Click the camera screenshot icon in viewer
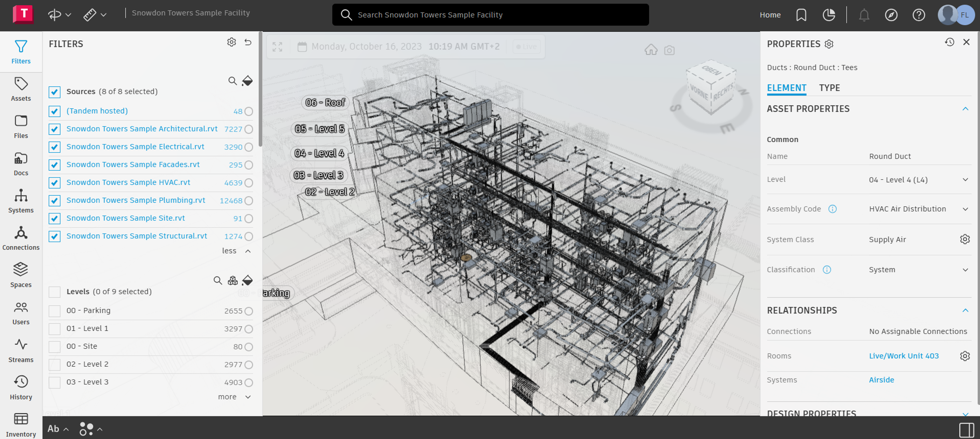Screen dimensions: 980x439 (x=669, y=50)
